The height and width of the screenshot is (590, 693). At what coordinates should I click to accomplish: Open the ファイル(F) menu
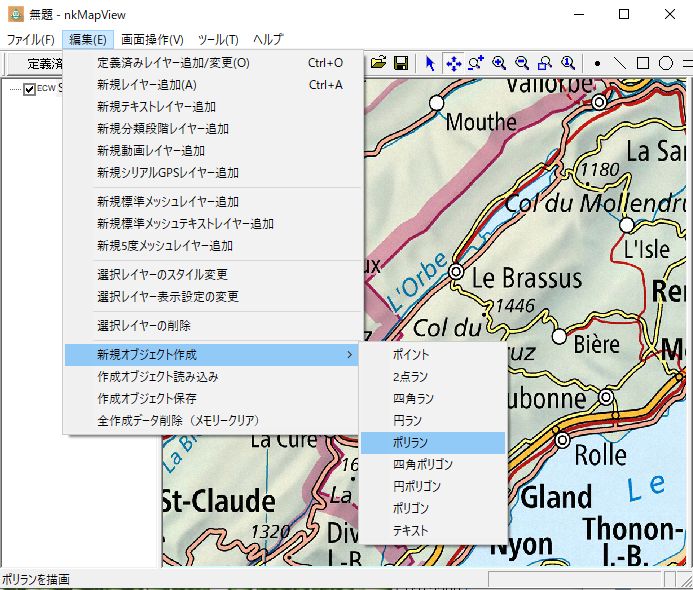point(30,39)
